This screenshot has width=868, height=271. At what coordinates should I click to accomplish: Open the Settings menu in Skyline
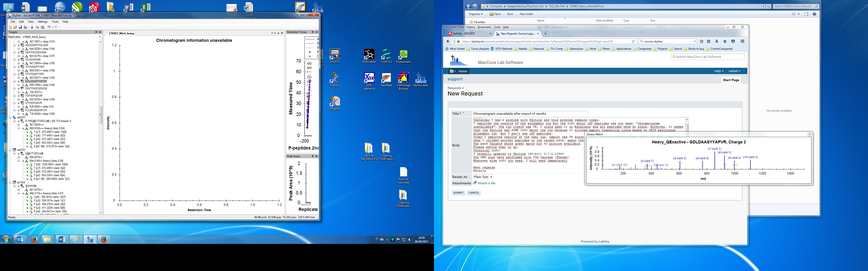point(42,21)
